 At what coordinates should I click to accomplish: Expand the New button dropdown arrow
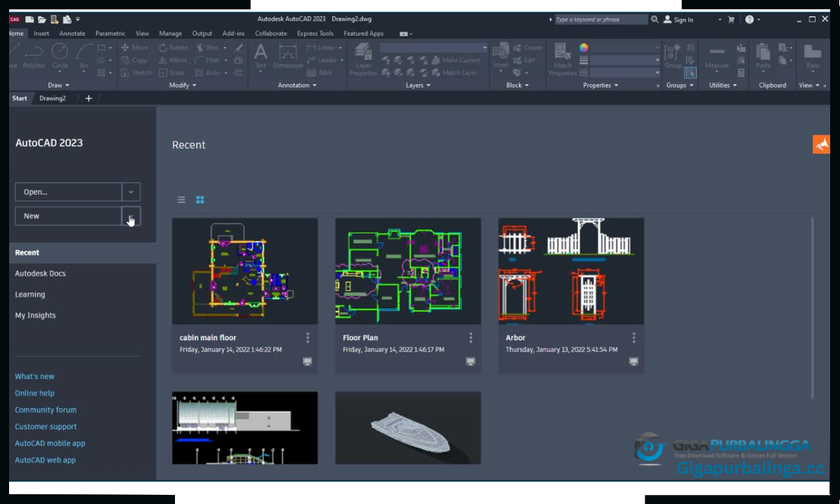pyautogui.click(x=131, y=216)
